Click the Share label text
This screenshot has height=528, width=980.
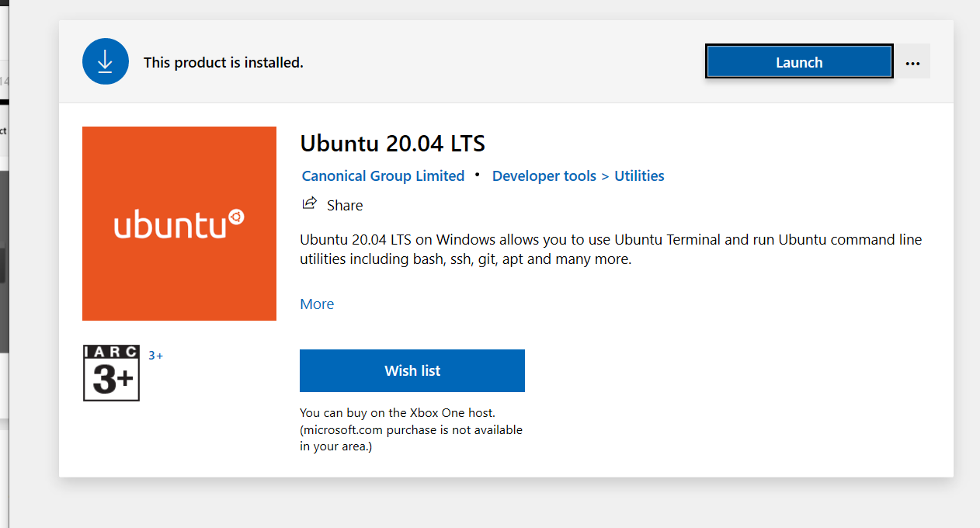pyautogui.click(x=345, y=205)
